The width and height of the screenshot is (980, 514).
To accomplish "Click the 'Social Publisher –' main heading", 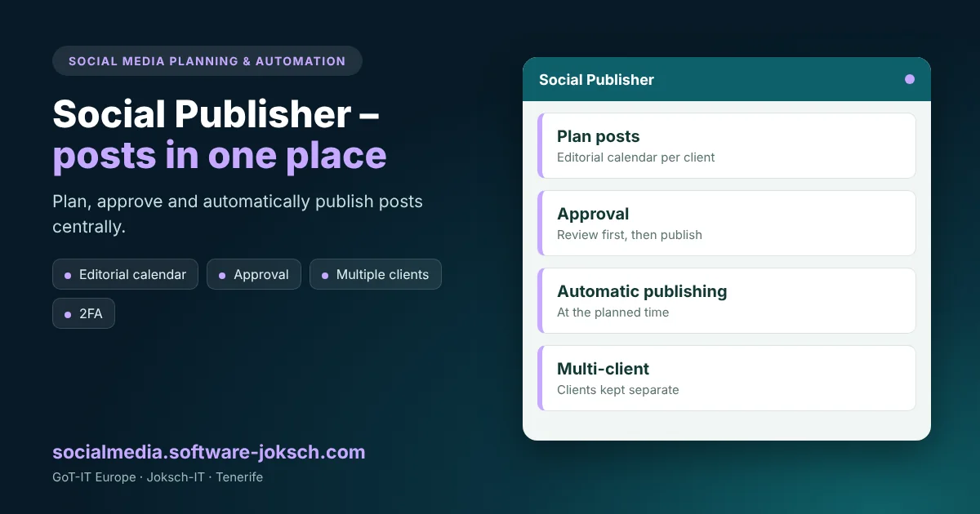I will [x=216, y=113].
